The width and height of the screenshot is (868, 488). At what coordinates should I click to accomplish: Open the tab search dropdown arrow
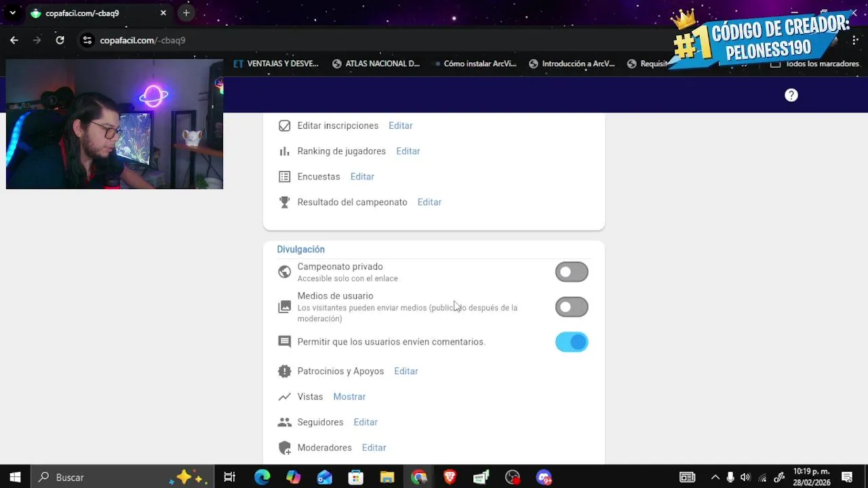point(12,13)
